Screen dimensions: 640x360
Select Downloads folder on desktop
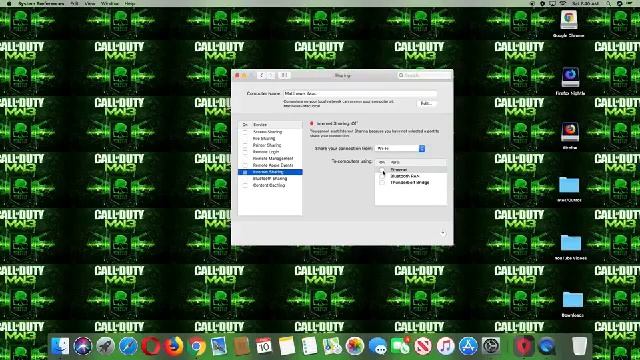click(x=573, y=300)
